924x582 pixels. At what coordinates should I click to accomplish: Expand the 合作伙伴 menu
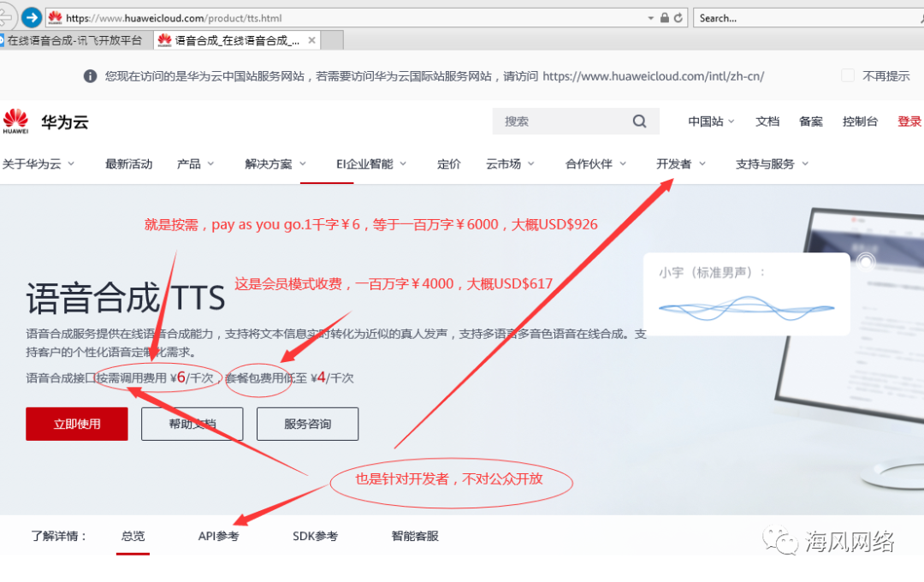tap(595, 164)
